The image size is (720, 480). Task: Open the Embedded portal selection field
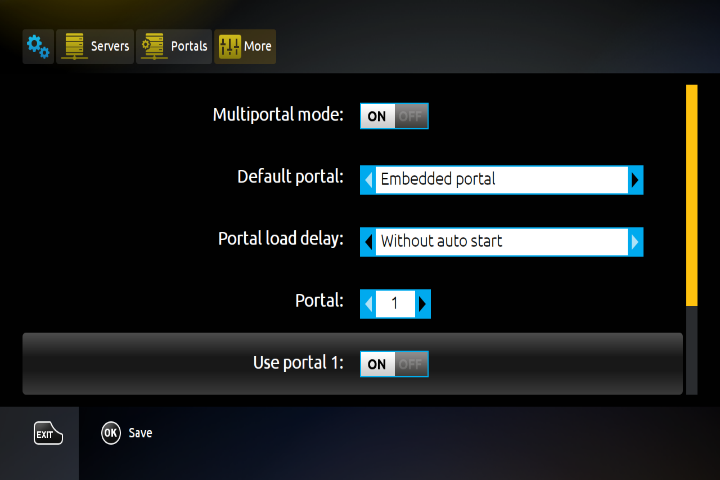501,180
